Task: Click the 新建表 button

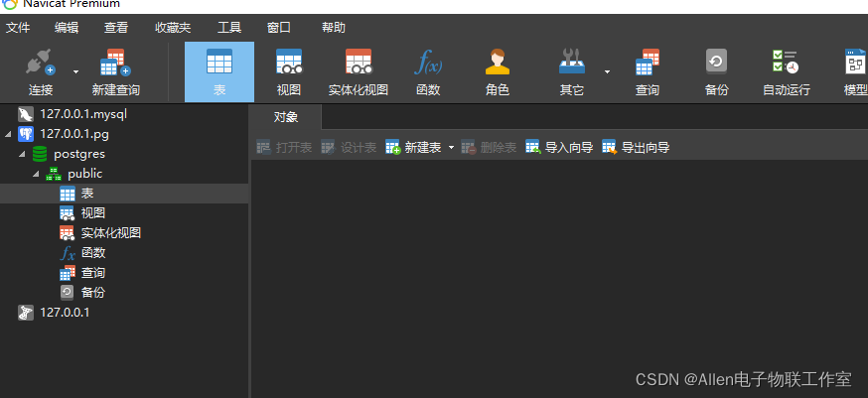Action: pyautogui.click(x=413, y=148)
